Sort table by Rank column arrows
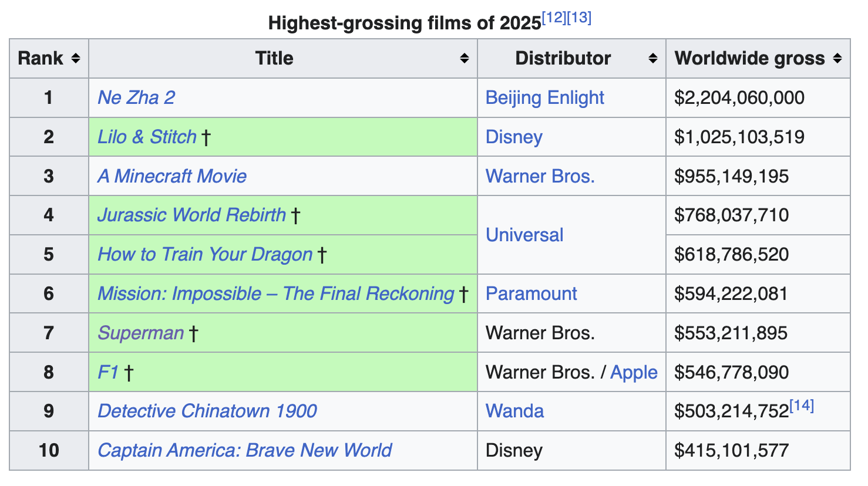This screenshot has height=486, width=868. pos(75,58)
